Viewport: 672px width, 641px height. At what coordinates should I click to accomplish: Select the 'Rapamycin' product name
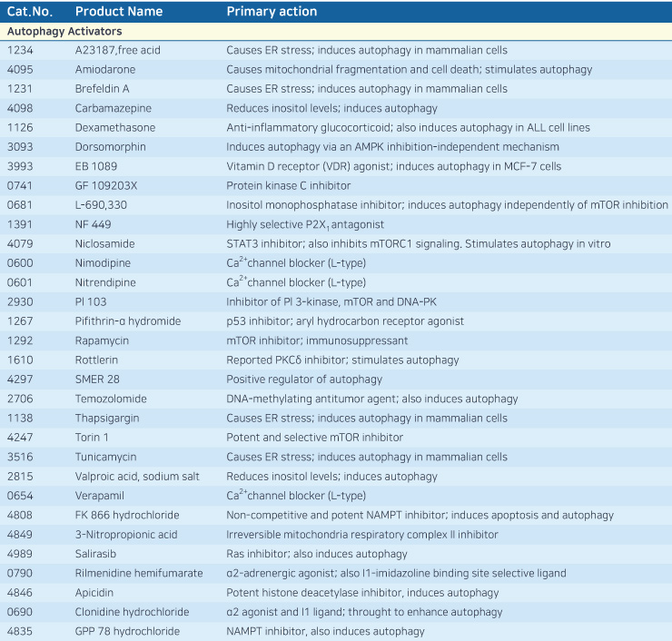point(102,340)
